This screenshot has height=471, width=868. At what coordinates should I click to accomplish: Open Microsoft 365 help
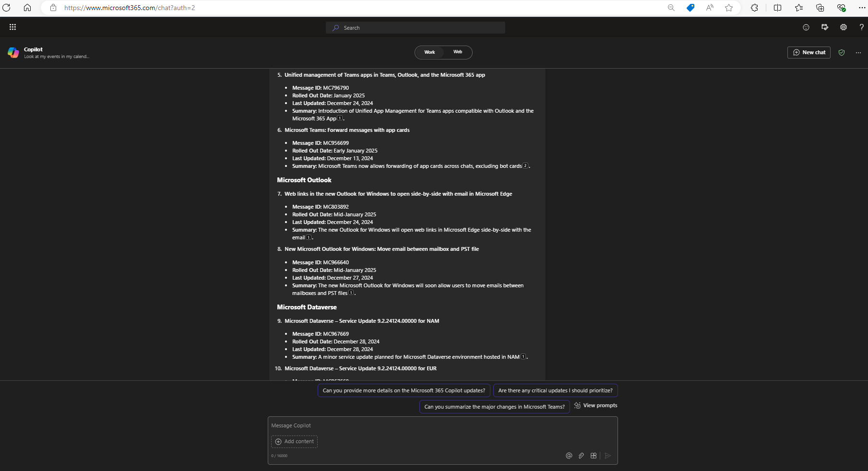coord(862,27)
